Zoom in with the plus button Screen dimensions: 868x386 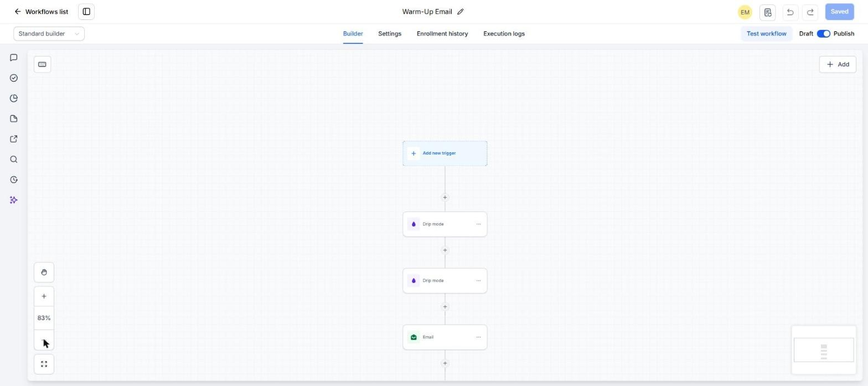tap(44, 296)
